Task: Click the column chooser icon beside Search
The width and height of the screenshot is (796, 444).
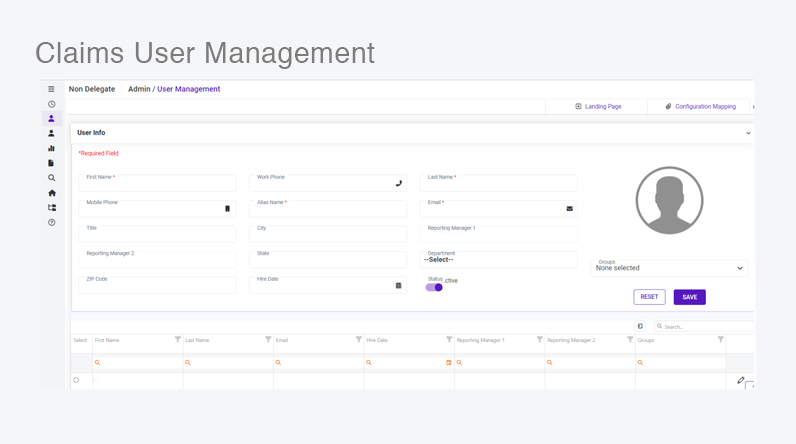Action: (x=640, y=326)
